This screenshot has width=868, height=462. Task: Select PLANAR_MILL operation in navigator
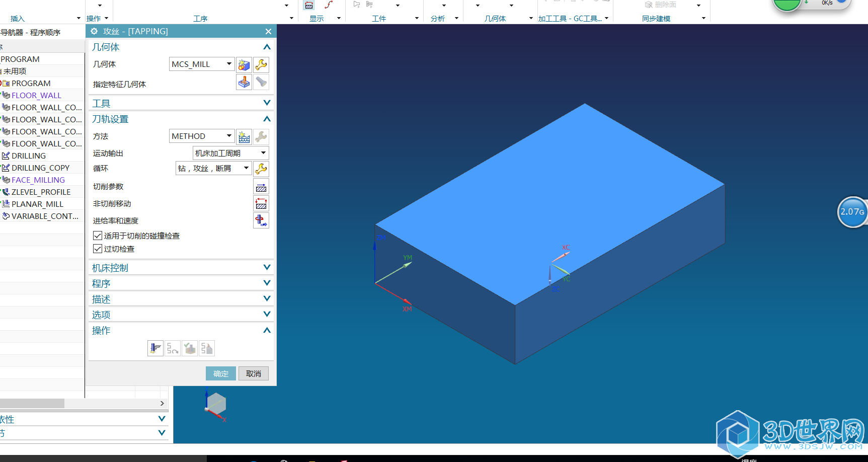pos(37,204)
